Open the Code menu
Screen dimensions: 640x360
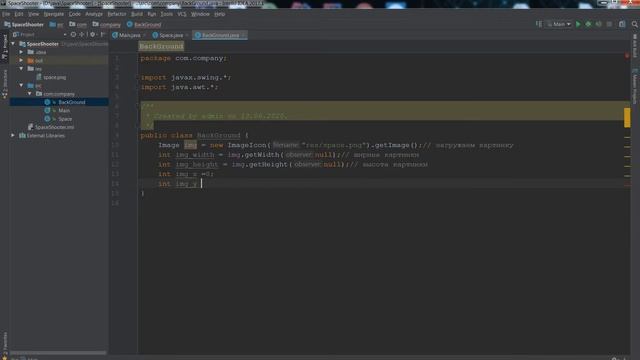pyautogui.click(x=75, y=14)
